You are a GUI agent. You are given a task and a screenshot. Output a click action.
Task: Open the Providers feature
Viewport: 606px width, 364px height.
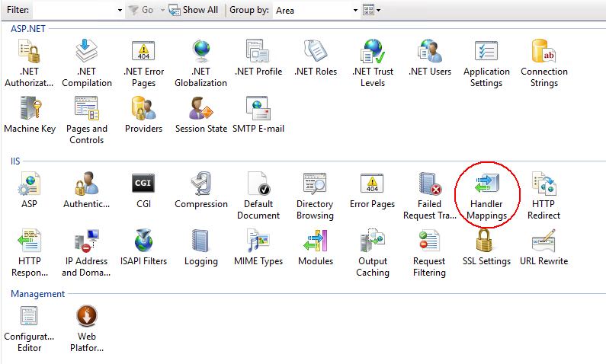[144, 115]
